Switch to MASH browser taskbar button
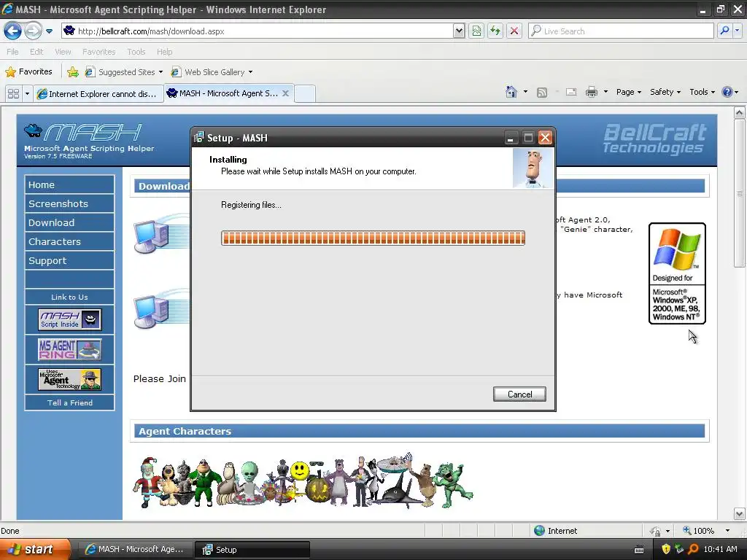 click(135, 550)
